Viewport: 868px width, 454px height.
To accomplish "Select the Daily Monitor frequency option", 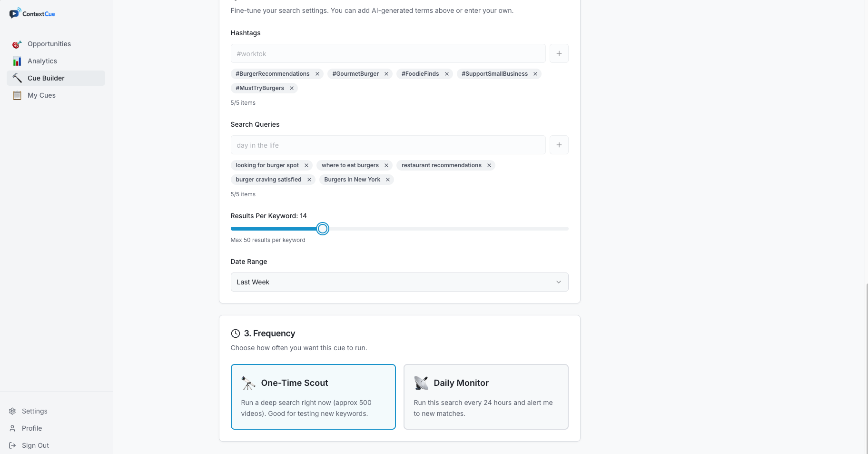I will pyautogui.click(x=486, y=397).
